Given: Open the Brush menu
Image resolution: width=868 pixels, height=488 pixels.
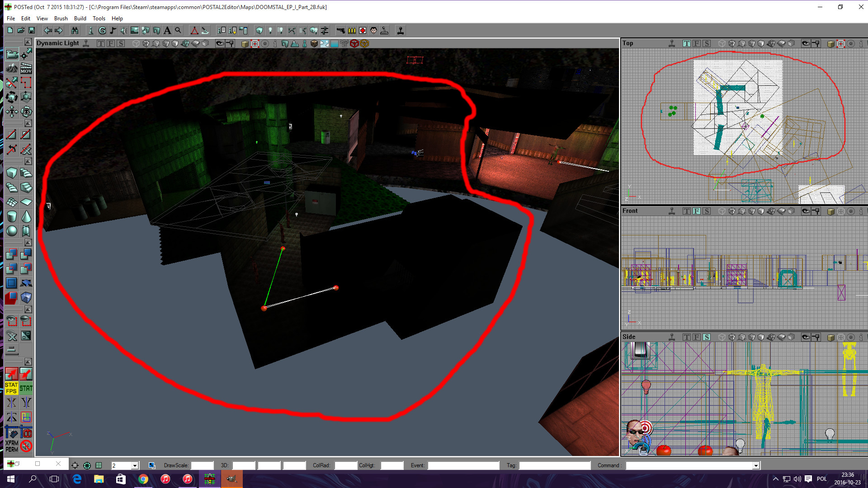Looking at the screenshot, I should click(61, 19).
